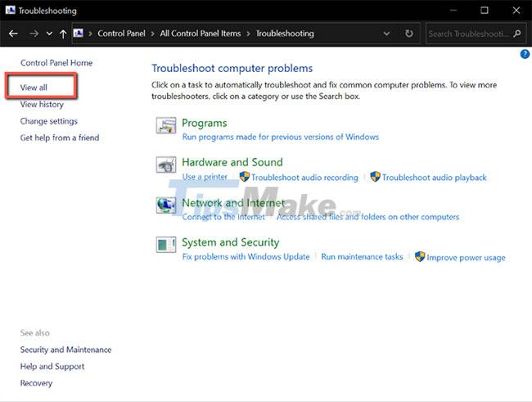Open Troubleshoot audio recording link

(304, 178)
